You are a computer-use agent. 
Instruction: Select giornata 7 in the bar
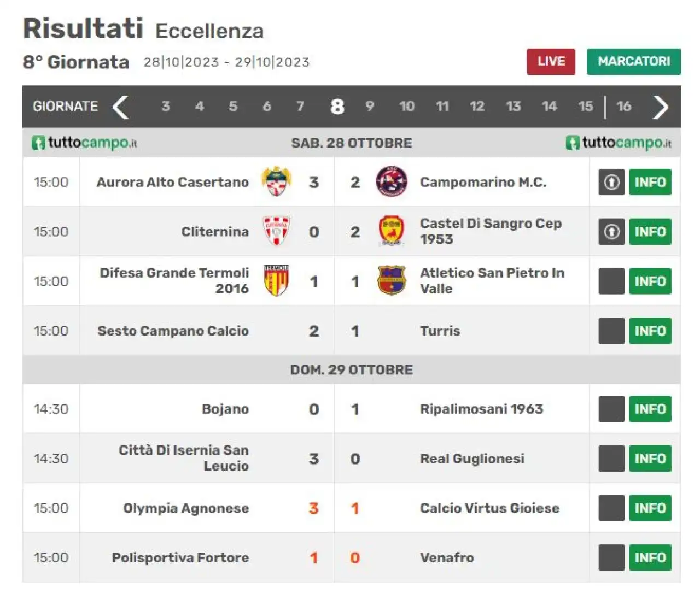300,106
